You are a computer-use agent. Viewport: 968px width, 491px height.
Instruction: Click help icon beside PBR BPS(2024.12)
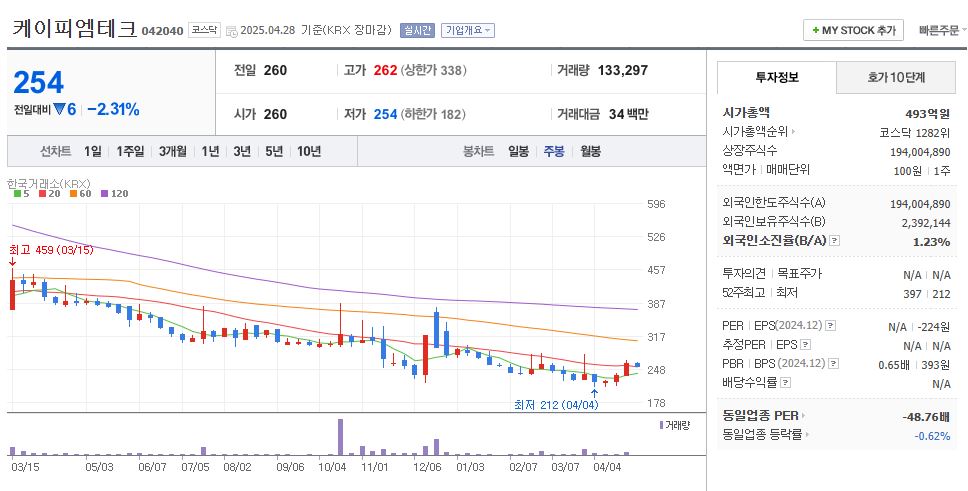(834, 364)
